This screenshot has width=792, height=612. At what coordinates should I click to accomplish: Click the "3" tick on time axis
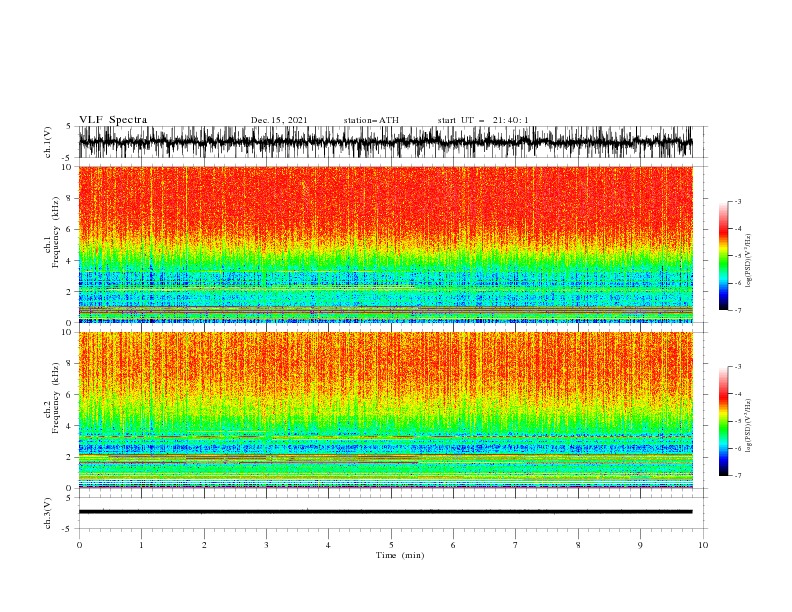266,545
